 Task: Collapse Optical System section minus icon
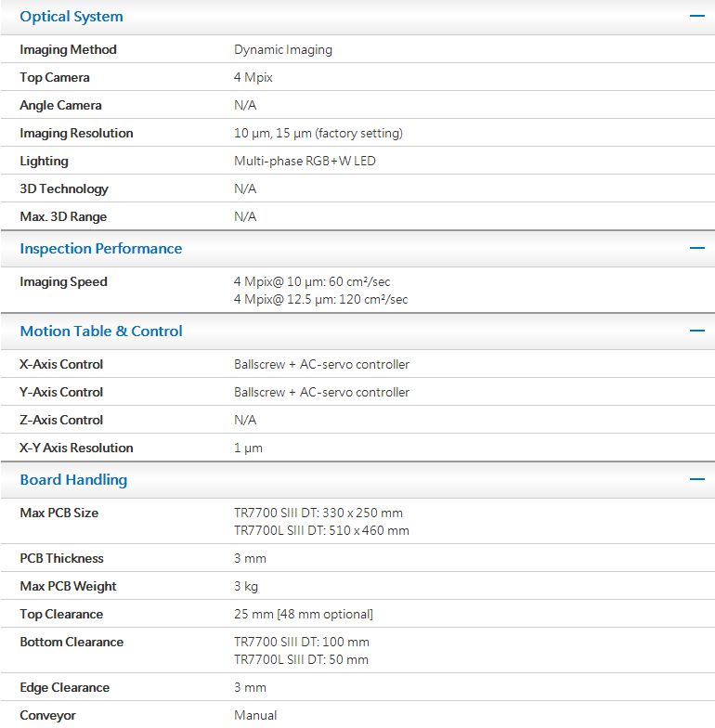click(x=697, y=17)
